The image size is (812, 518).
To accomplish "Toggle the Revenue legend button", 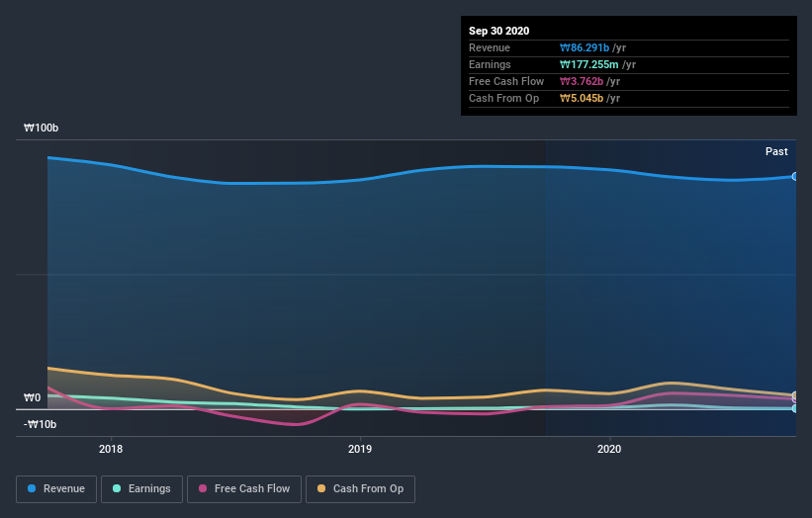I will 56,489.
